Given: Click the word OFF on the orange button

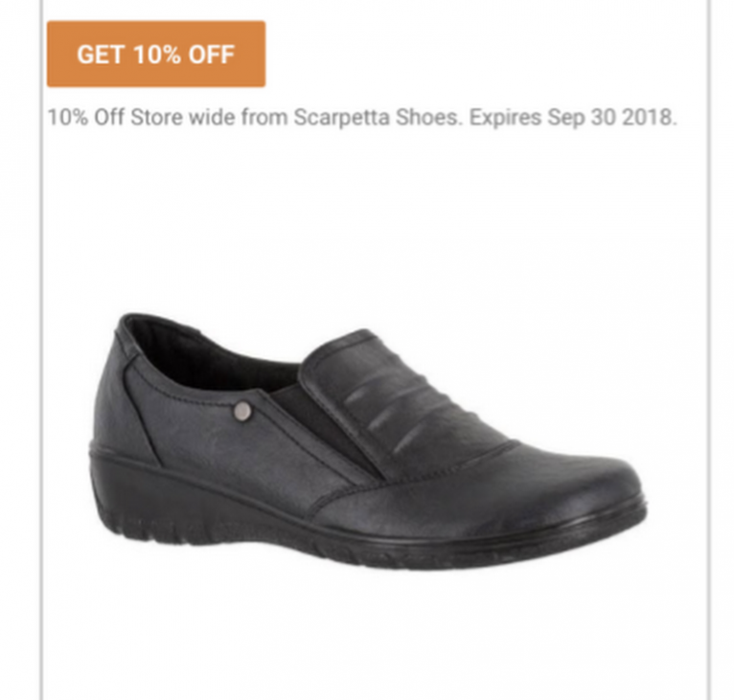Looking at the screenshot, I should pyautogui.click(x=212, y=55).
